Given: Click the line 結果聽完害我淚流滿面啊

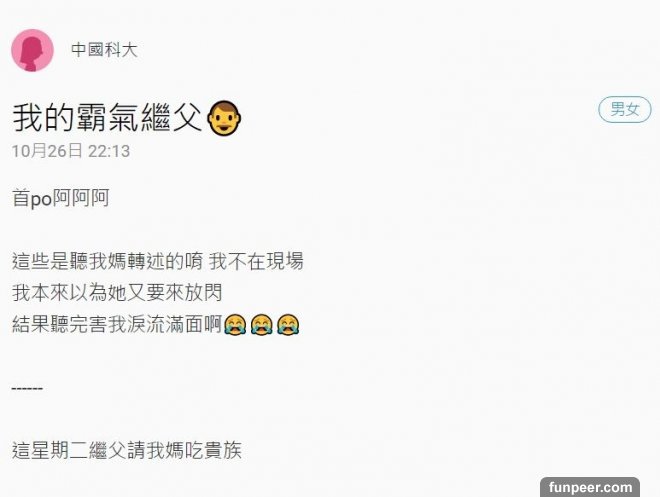Looking at the screenshot, I should pos(117,324).
